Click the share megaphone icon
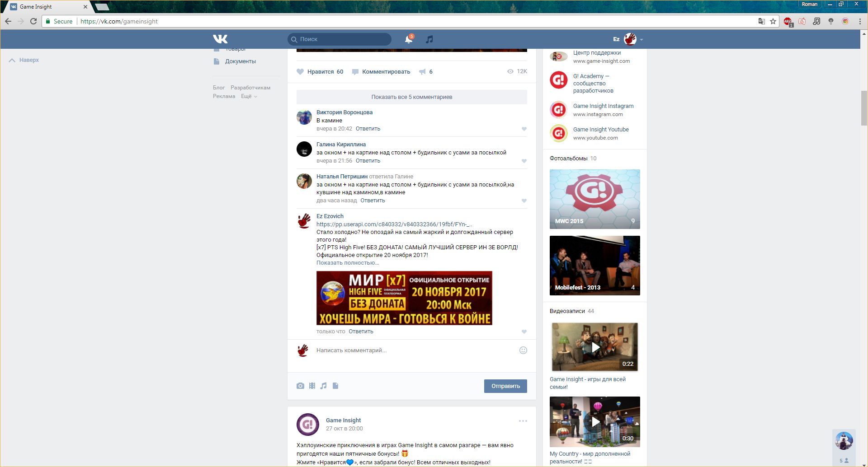The height and width of the screenshot is (467, 868). click(422, 72)
